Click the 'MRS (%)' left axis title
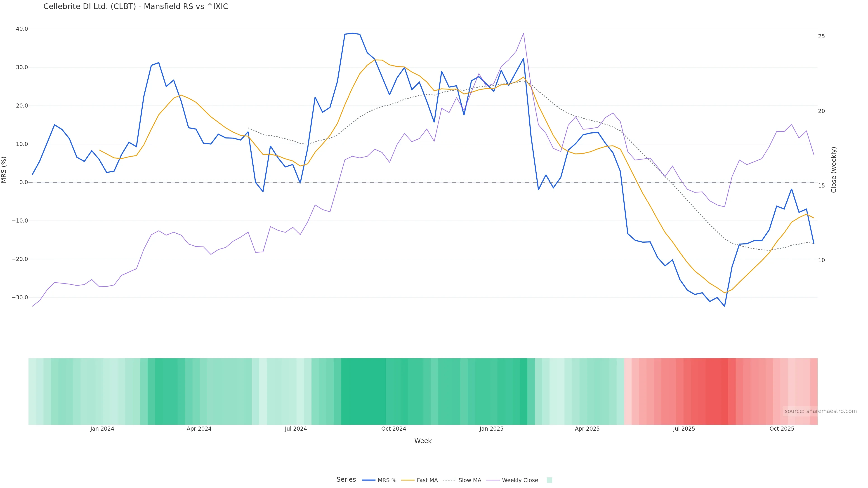 (4, 170)
